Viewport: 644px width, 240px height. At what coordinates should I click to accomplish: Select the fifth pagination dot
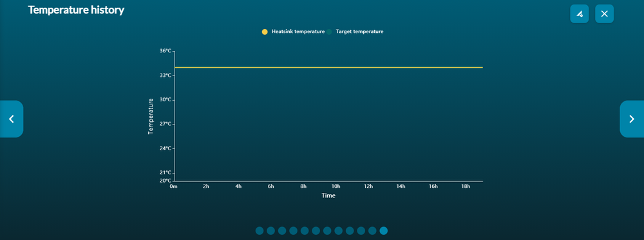tap(305, 230)
